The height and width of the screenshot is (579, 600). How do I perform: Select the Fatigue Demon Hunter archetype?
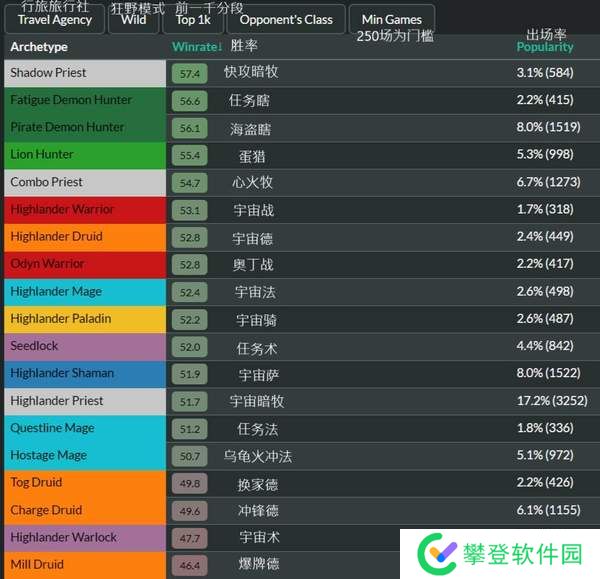pos(85,100)
